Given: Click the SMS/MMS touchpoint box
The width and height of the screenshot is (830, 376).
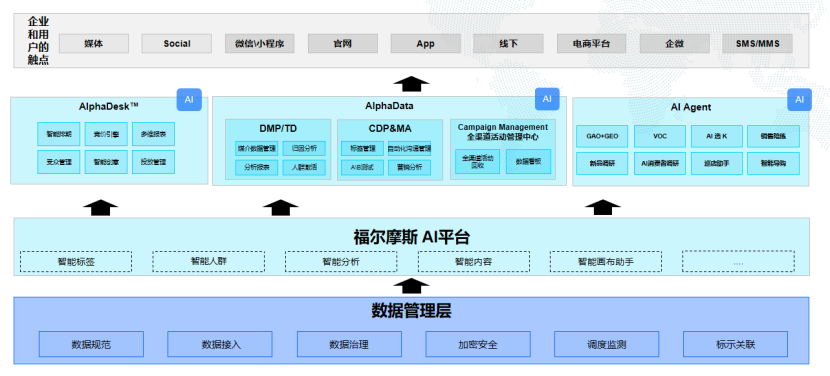Looking at the screenshot, I should pos(757,43).
